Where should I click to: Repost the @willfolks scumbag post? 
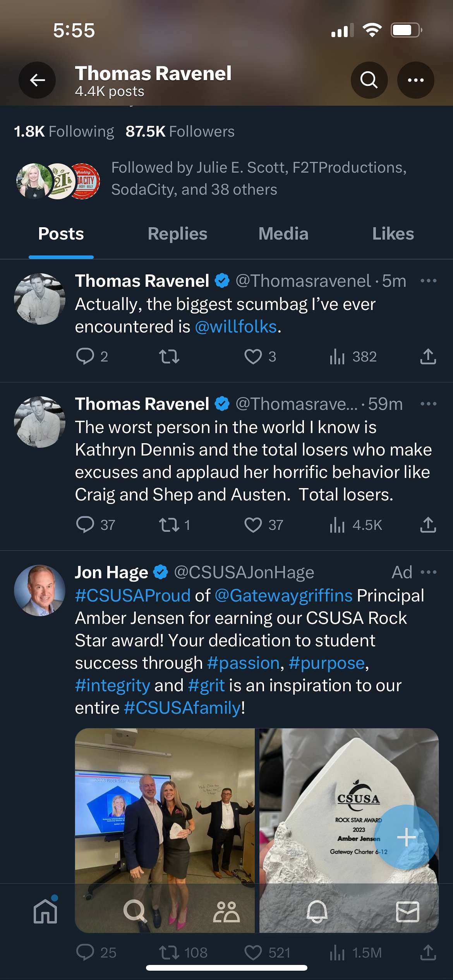click(x=169, y=356)
